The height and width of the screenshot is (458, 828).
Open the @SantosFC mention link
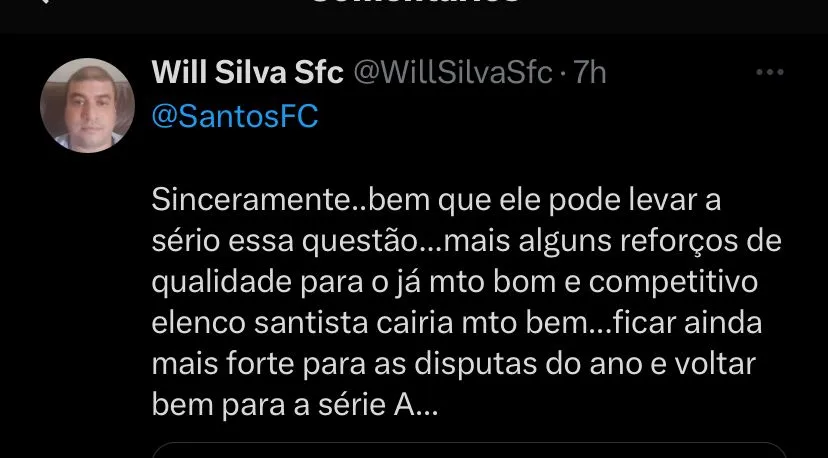(x=234, y=116)
